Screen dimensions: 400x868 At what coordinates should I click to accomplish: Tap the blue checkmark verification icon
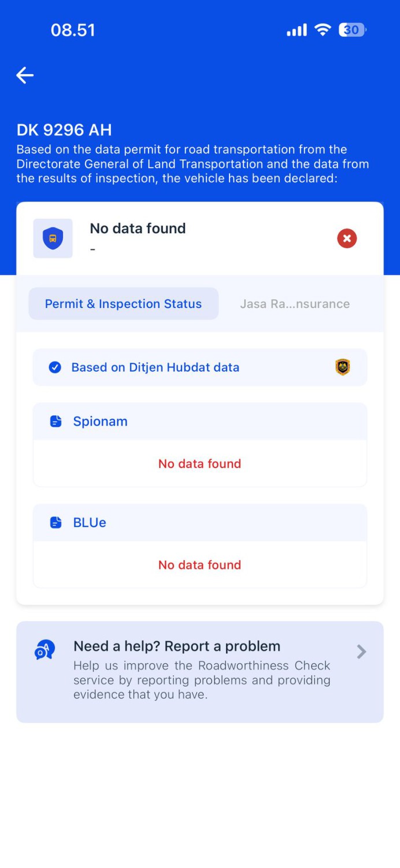(54, 367)
